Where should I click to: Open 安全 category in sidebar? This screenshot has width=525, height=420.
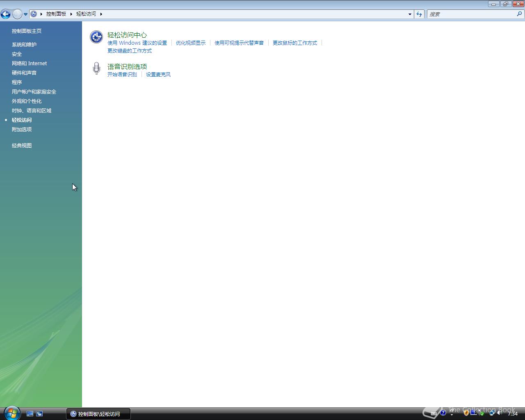coord(17,54)
